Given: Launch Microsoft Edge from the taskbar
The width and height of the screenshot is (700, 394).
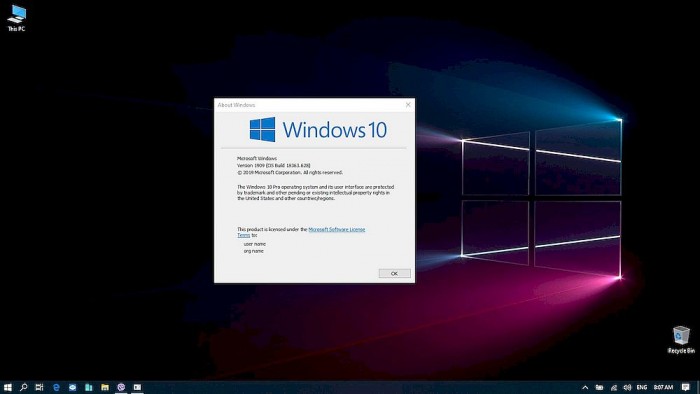Looking at the screenshot, I should point(56,387).
